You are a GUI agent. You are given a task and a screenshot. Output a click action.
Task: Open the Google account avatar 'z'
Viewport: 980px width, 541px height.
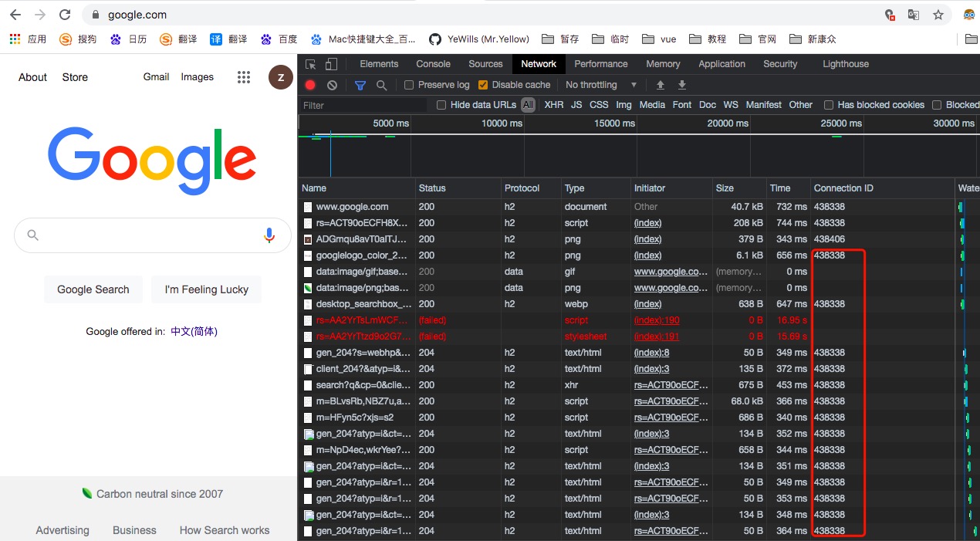coord(280,77)
